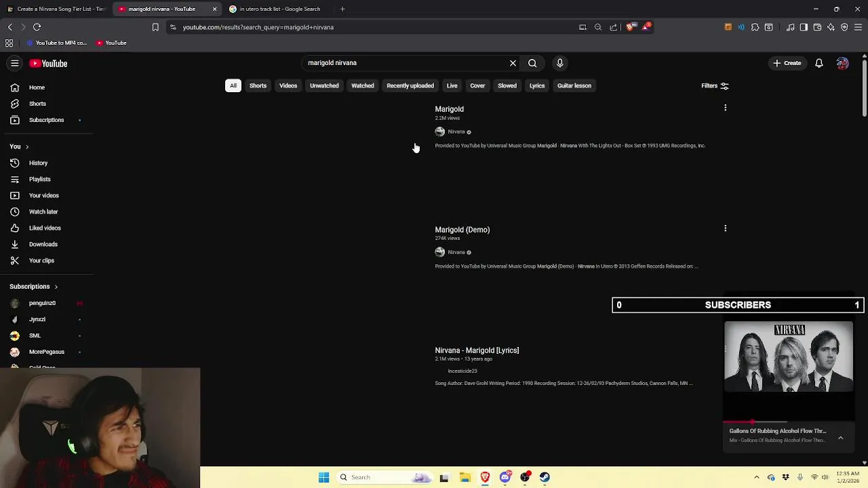Select the Lyrics filter chip
The image size is (868, 488).
tap(537, 86)
